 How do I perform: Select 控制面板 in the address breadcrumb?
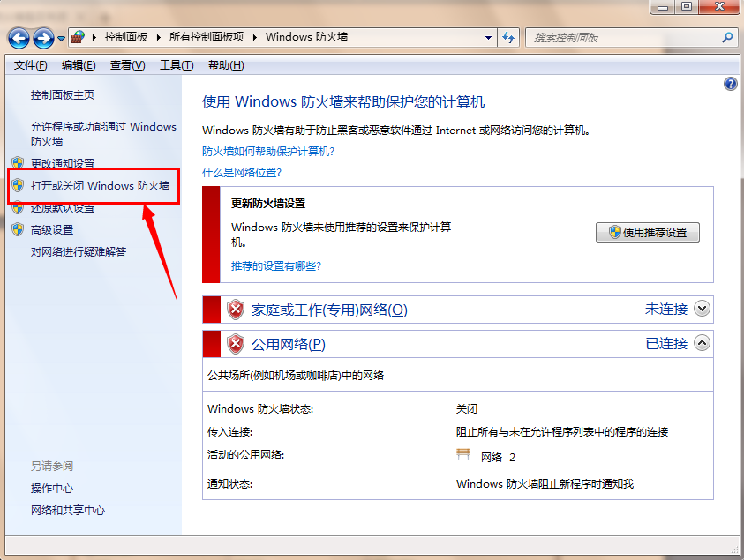125,37
